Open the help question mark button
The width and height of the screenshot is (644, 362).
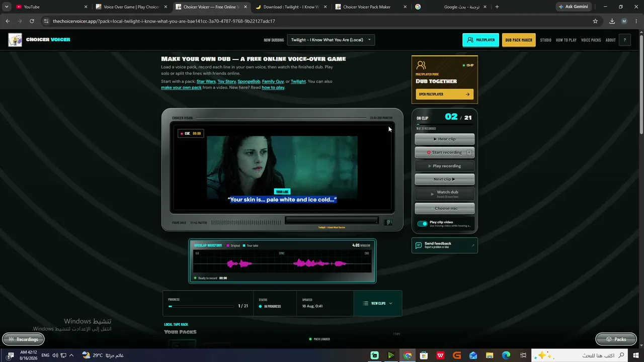coord(624,40)
